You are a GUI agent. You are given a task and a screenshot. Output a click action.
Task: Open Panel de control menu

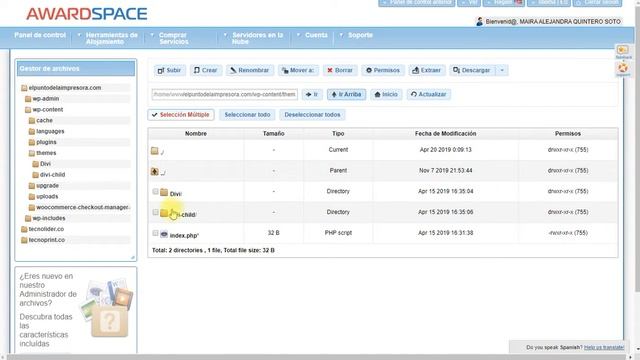pos(40,35)
